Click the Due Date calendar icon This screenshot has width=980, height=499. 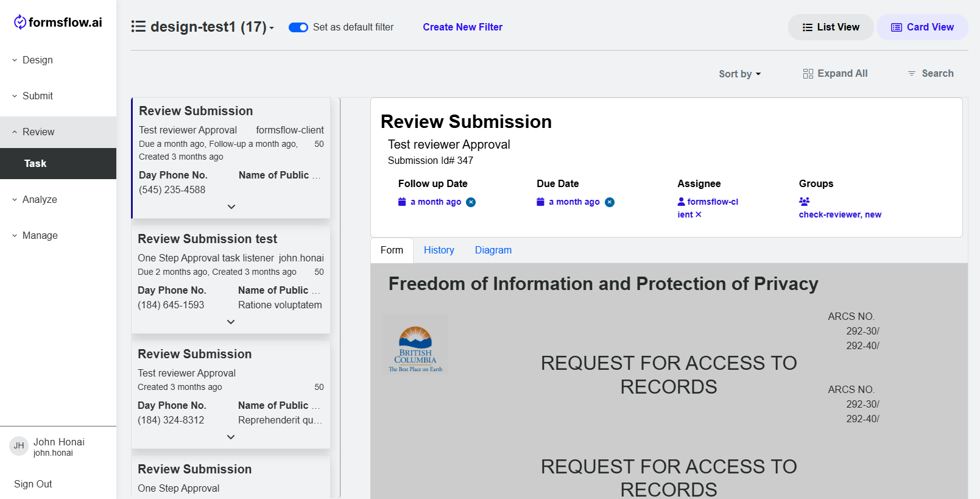click(540, 202)
